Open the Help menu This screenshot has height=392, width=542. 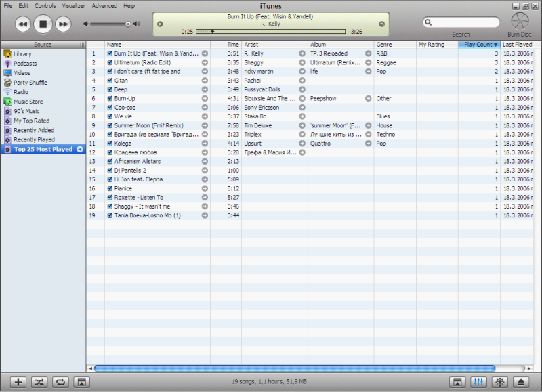[x=129, y=6]
